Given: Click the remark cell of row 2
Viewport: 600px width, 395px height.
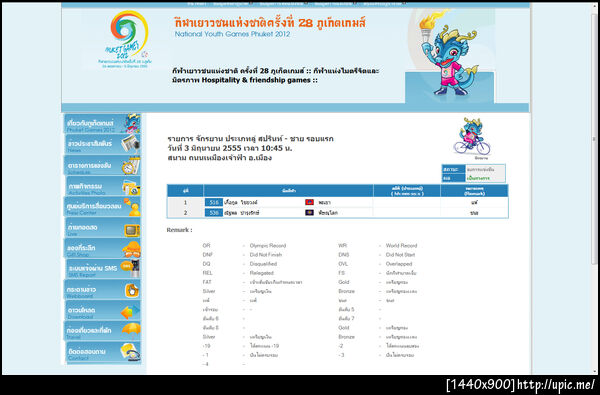Looking at the screenshot, I should (474, 212).
